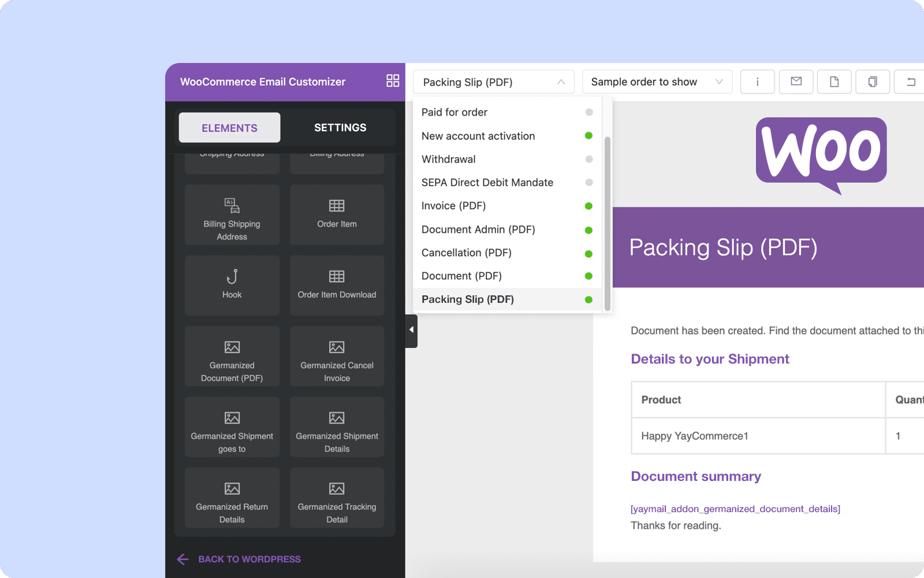Click the info icon button in toolbar
This screenshot has height=578, width=924.
(757, 82)
